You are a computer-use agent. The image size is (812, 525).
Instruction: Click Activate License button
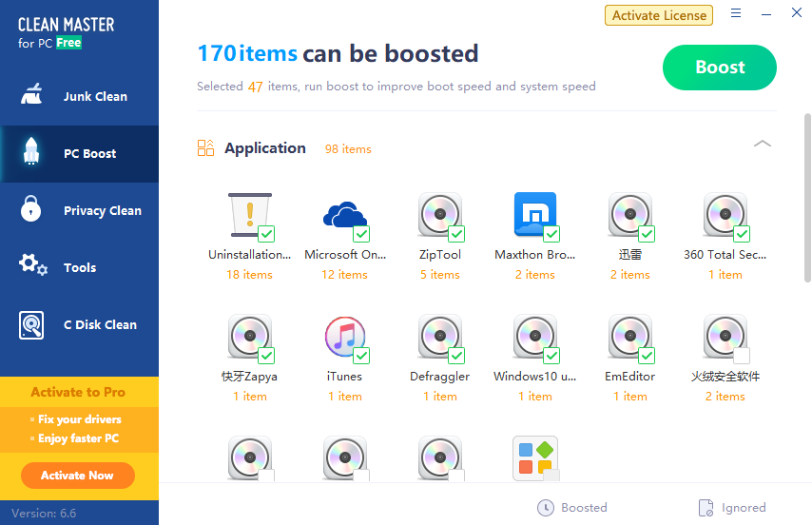659,15
